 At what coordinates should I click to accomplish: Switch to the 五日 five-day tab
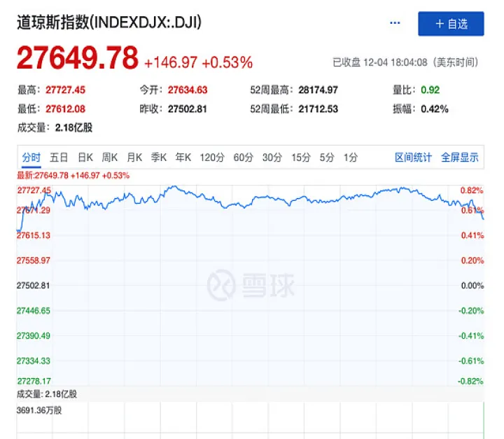(59, 158)
